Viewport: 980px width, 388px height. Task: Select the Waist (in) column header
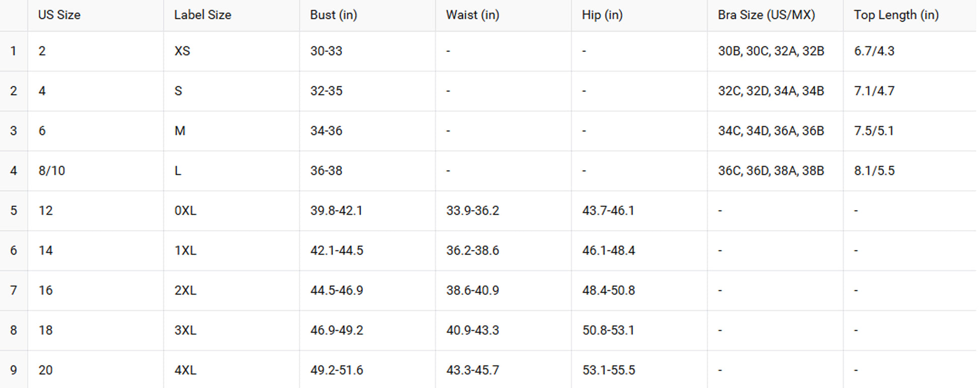472,15
